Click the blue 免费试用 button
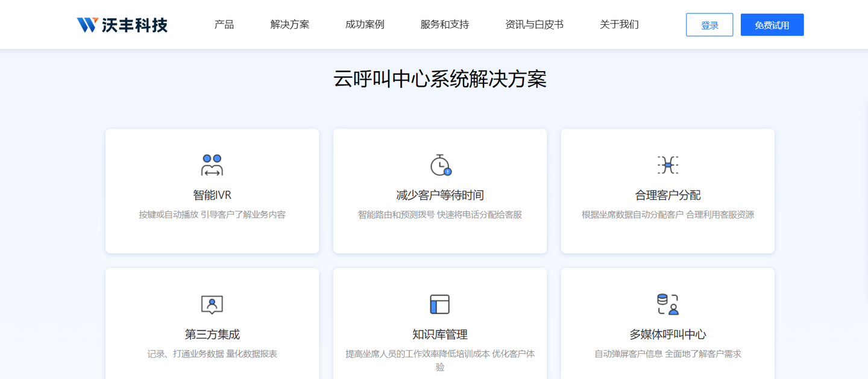Screen dimensions: 868x379 click(772, 25)
